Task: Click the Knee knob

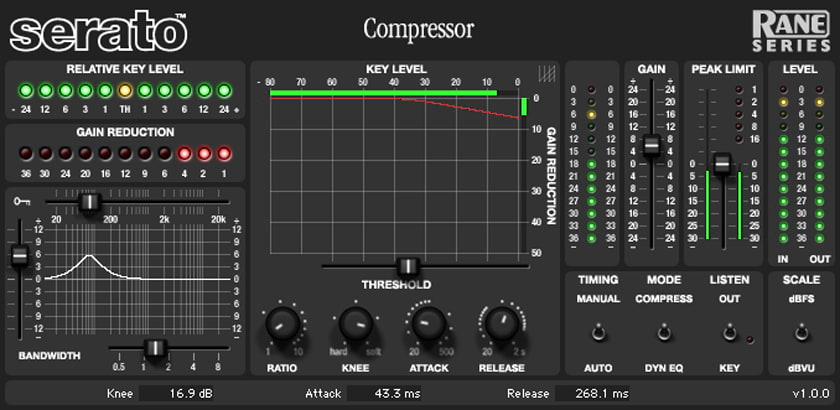Action: tap(354, 323)
